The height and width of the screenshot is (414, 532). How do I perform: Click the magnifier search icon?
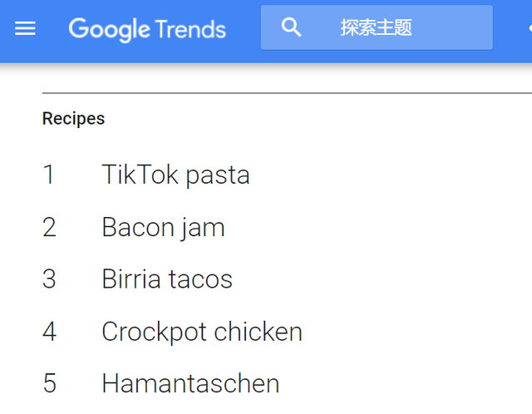pos(291,27)
